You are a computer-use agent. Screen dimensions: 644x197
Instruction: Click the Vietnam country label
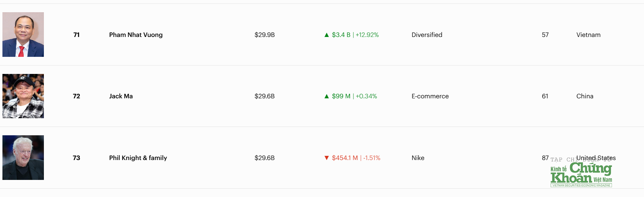pyautogui.click(x=588, y=35)
